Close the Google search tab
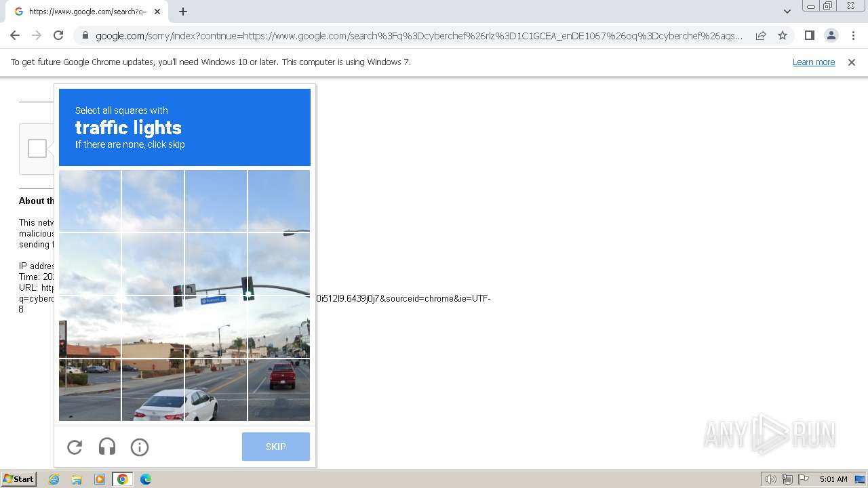 tap(157, 12)
